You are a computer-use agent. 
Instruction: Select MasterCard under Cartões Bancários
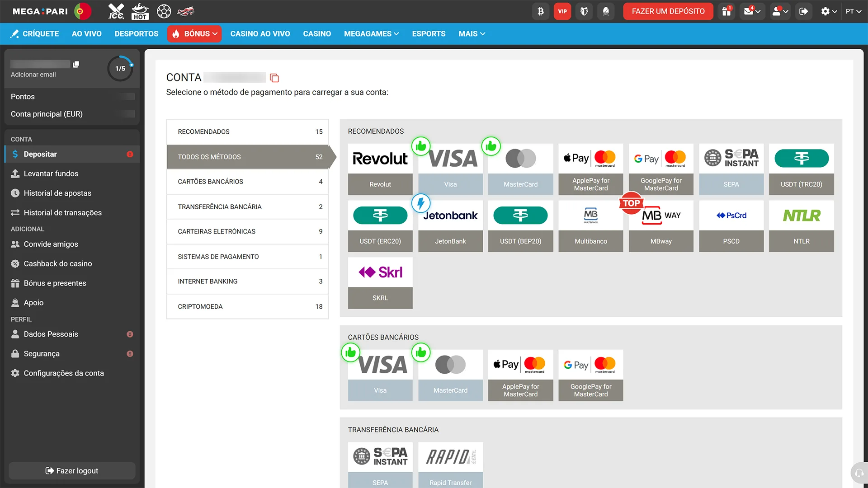(450, 375)
